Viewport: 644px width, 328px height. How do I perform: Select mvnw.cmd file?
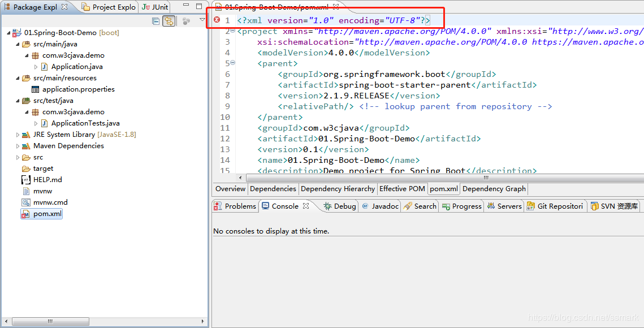pos(50,202)
